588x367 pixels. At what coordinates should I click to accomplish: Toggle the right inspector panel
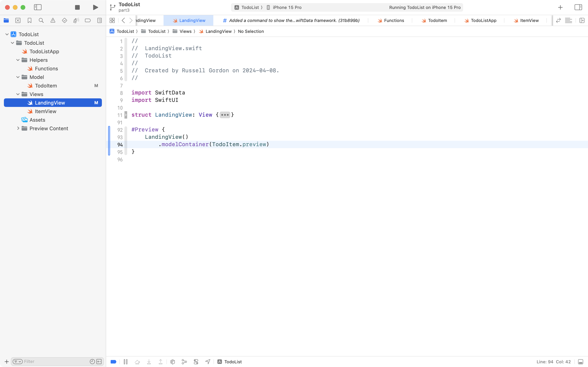pyautogui.click(x=578, y=7)
